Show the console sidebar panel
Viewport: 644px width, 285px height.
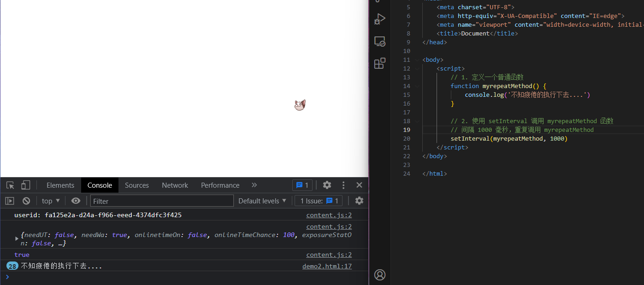click(x=10, y=201)
